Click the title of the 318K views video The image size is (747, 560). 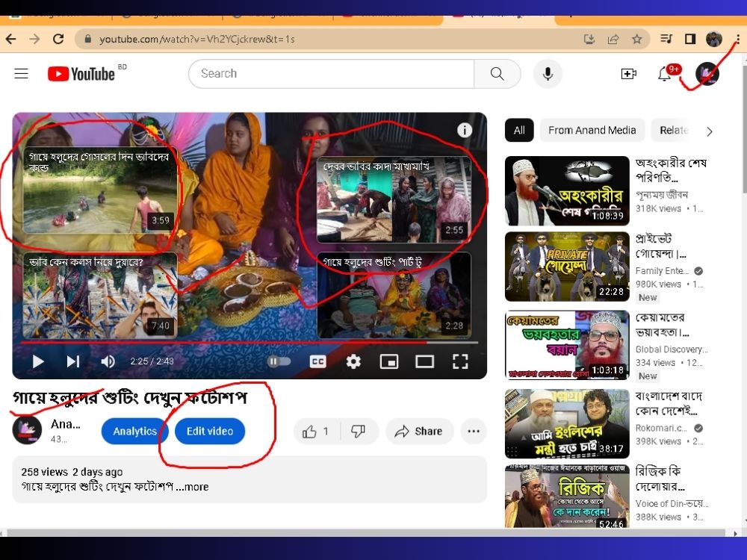point(671,170)
